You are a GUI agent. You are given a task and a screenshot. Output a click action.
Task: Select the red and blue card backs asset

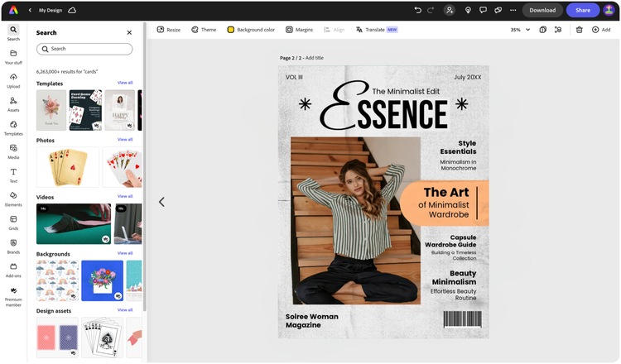pos(57,338)
